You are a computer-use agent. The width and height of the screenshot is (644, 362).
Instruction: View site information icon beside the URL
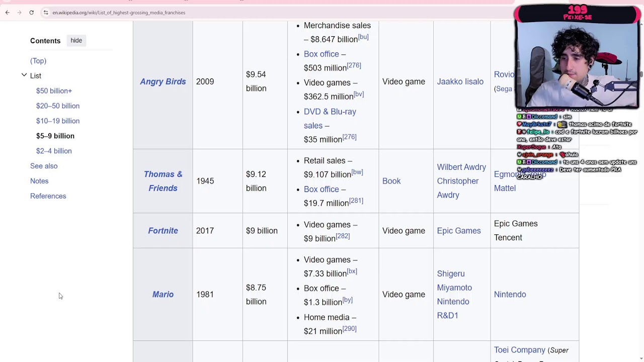pos(45,13)
